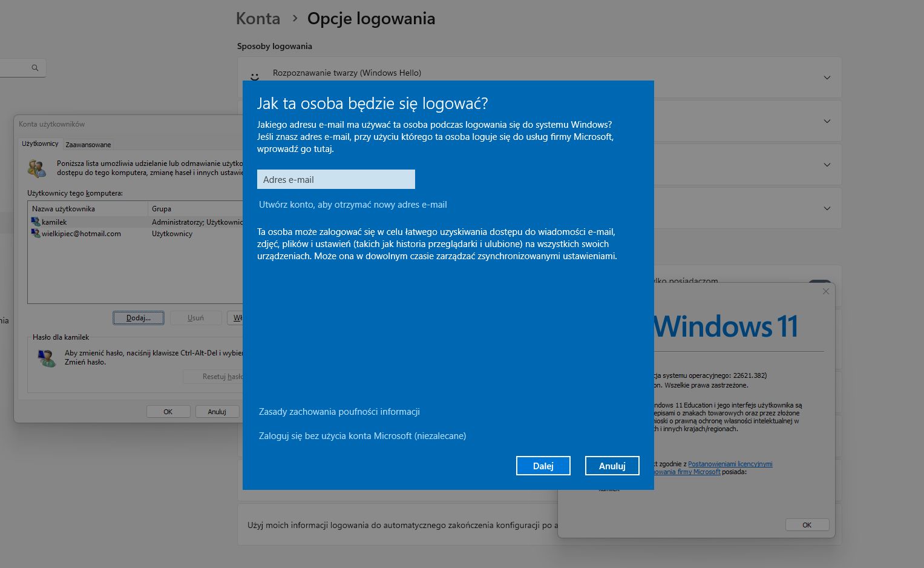Select the kamilek user row
This screenshot has height=568, width=924.
[x=136, y=222]
